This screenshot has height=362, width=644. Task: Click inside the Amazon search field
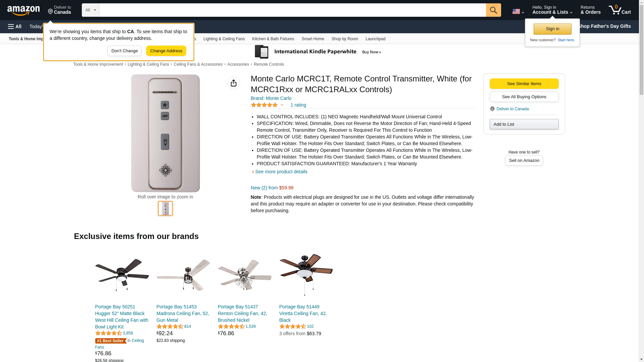292,10
